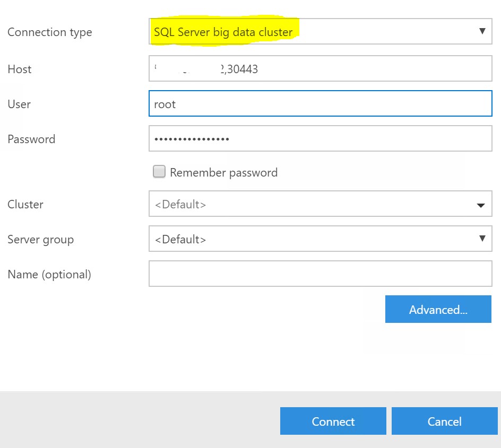501x448 pixels.
Task: Open the Advanced... settings button
Action: (438, 310)
